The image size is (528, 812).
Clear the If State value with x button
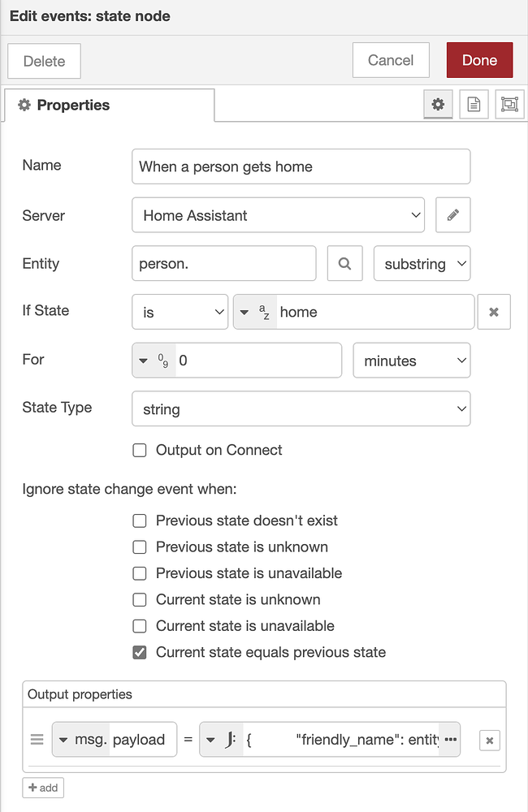[x=494, y=311]
